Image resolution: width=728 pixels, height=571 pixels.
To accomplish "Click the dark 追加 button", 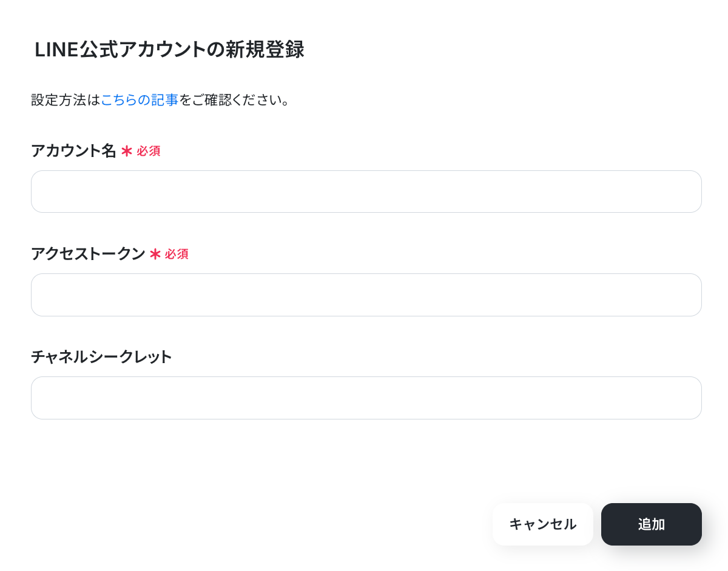I will (x=652, y=524).
